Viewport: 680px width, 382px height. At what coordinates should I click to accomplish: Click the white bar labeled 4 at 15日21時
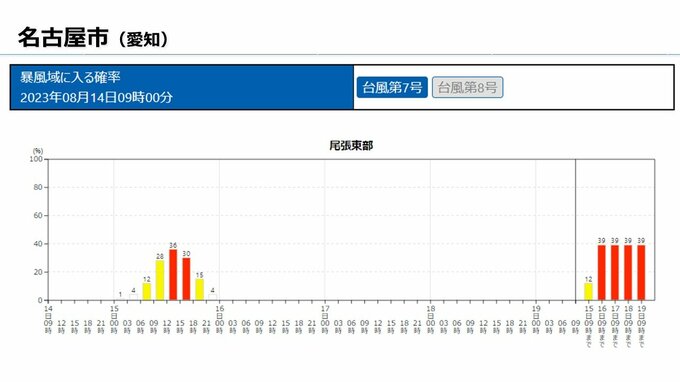coord(212,297)
